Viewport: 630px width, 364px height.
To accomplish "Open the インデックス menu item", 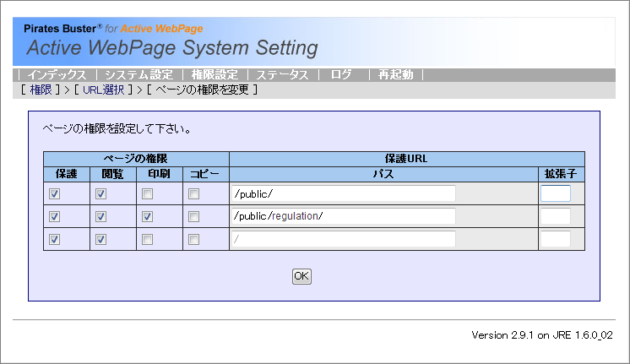I will point(57,75).
